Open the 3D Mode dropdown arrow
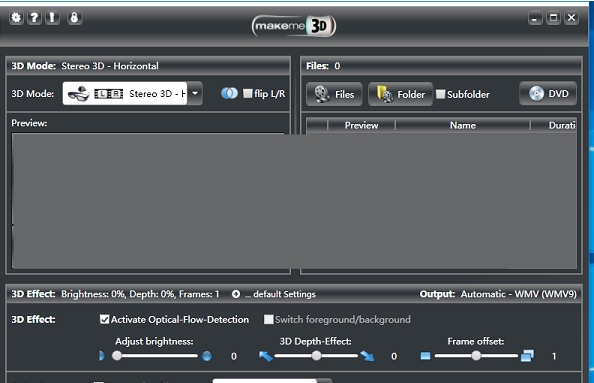Screen dimensions: 594x383 195,93
